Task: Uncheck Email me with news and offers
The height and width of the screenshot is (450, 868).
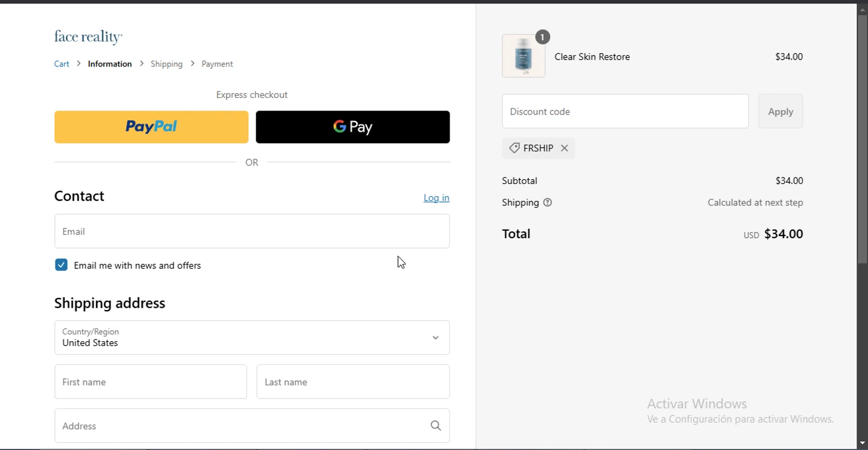Action: point(61,265)
